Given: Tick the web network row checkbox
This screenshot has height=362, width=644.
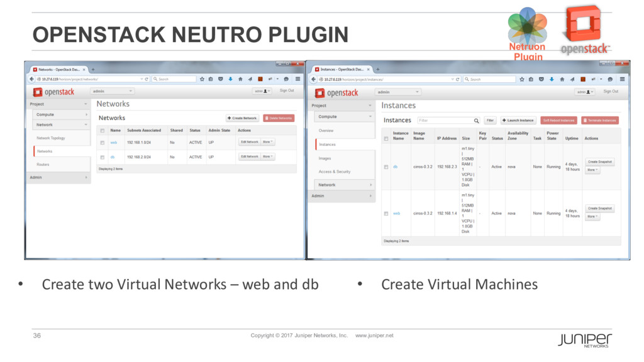Looking at the screenshot, I should [103, 143].
